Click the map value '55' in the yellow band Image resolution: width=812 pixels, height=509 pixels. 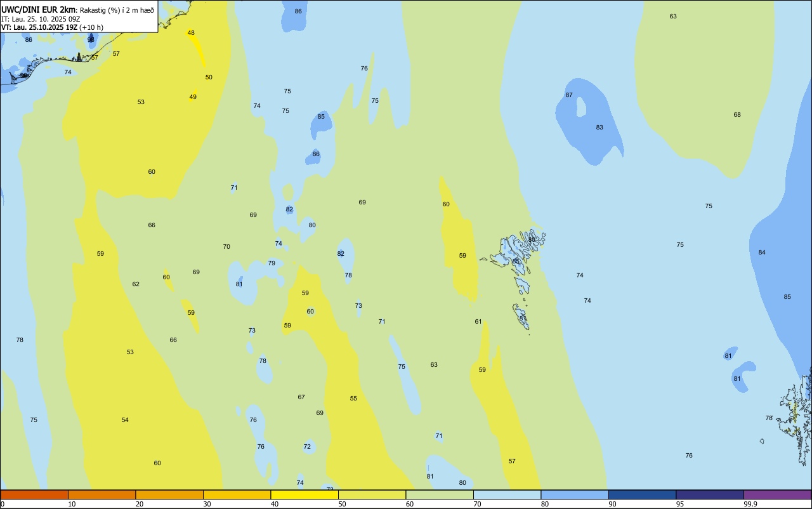[x=353, y=399]
